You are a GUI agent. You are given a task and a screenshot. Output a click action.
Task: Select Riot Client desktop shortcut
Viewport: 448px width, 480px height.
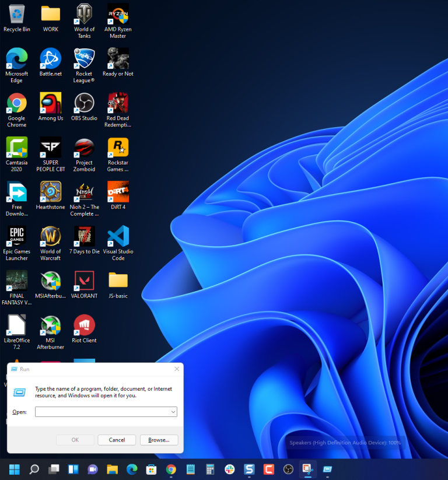point(84,329)
